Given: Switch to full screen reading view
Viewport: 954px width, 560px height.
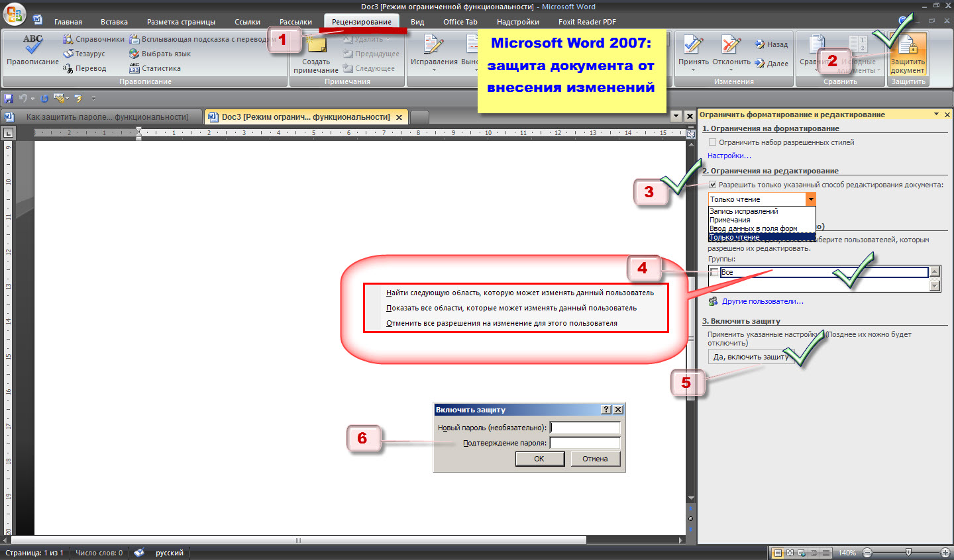Looking at the screenshot, I should (790, 553).
